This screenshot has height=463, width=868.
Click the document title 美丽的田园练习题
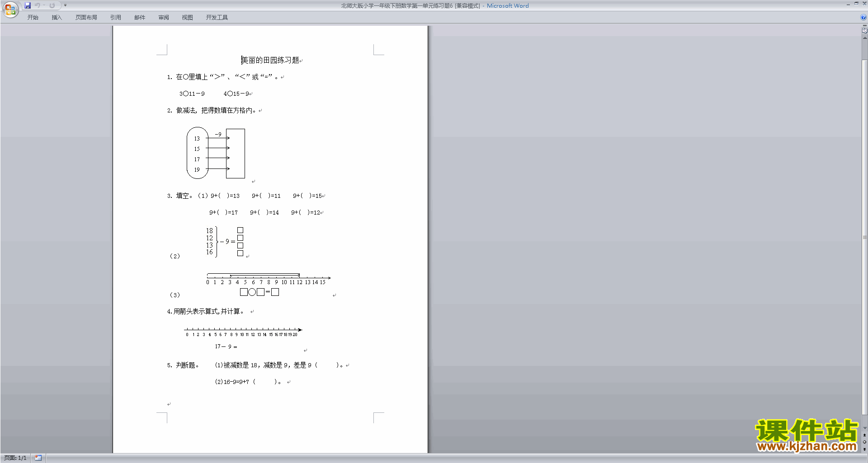270,60
